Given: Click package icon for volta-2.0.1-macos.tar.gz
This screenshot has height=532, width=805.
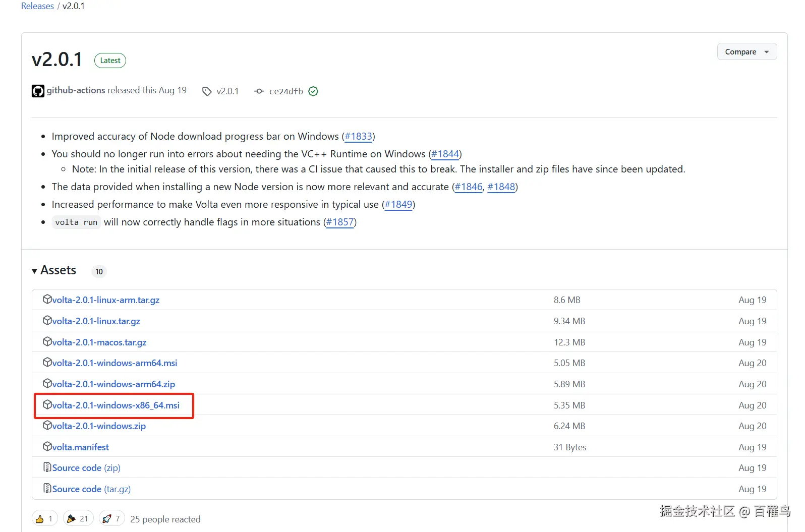Looking at the screenshot, I should pos(47,341).
